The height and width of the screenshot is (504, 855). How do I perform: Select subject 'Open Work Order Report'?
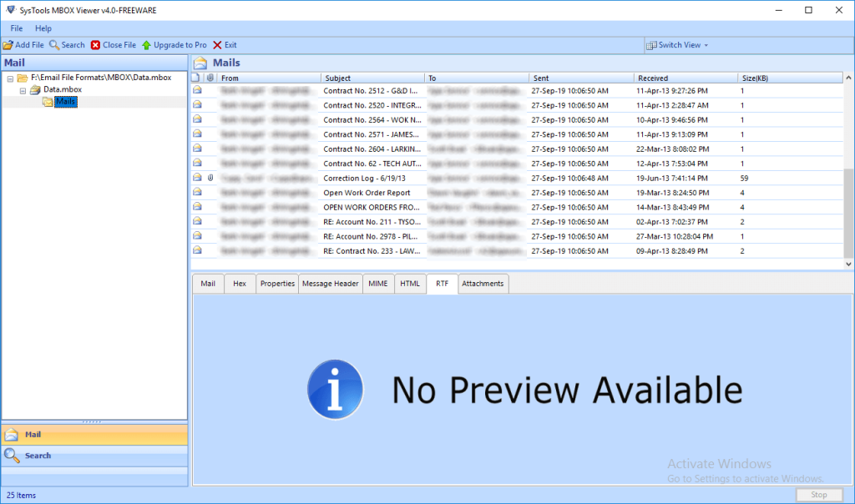(x=367, y=193)
